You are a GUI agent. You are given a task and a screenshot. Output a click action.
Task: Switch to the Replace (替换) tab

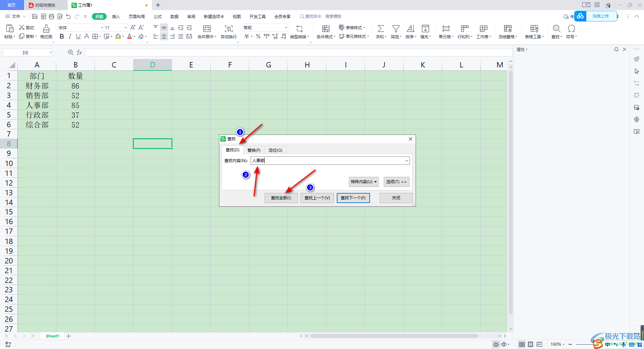[254, 150]
